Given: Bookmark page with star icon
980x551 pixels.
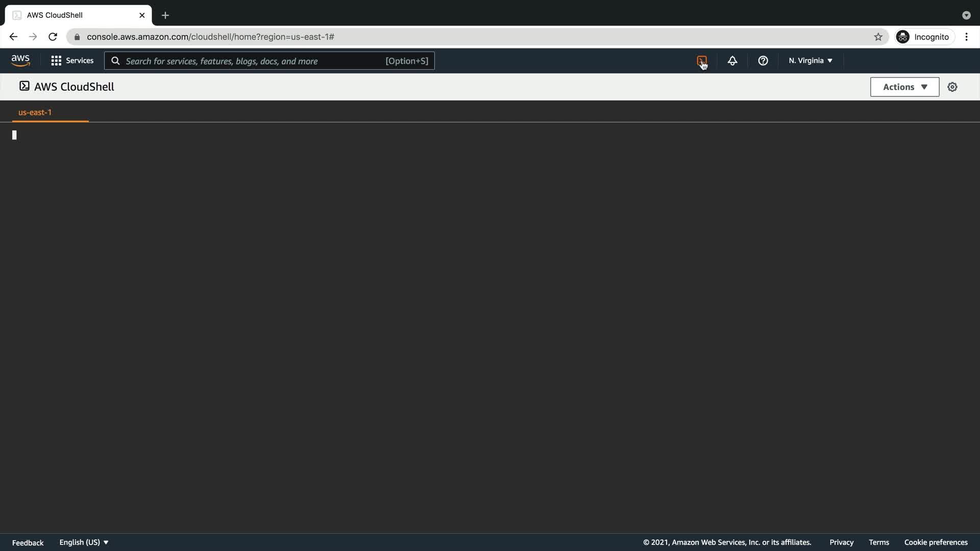Looking at the screenshot, I should [x=878, y=37].
